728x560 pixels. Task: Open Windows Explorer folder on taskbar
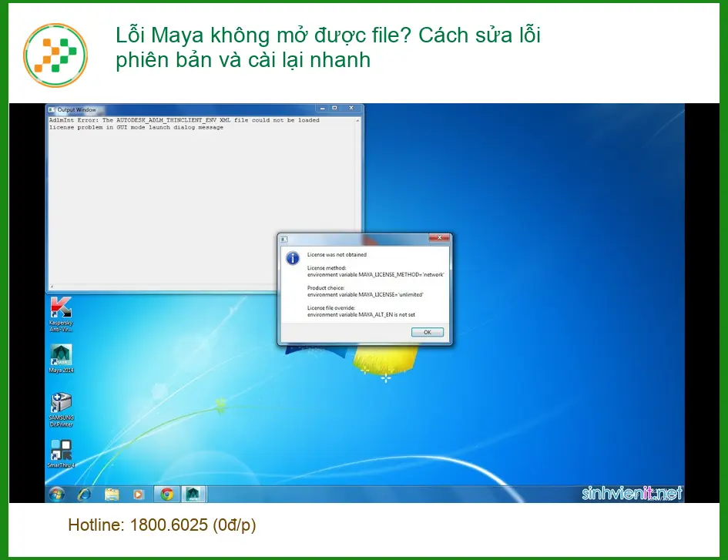pyautogui.click(x=112, y=495)
